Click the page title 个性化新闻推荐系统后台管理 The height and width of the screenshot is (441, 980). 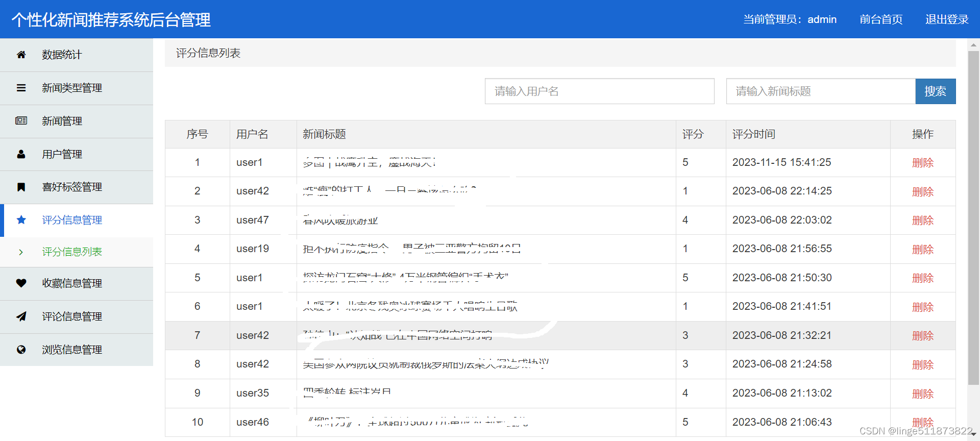111,20
